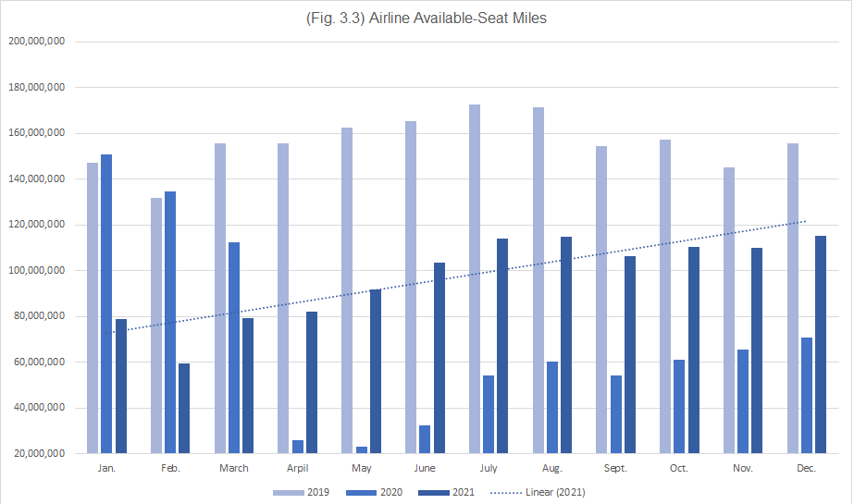Image resolution: width=854 pixels, height=504 pixels.
Task: Select the Nov. 2020 bar
Action: [x=743, y=401]
